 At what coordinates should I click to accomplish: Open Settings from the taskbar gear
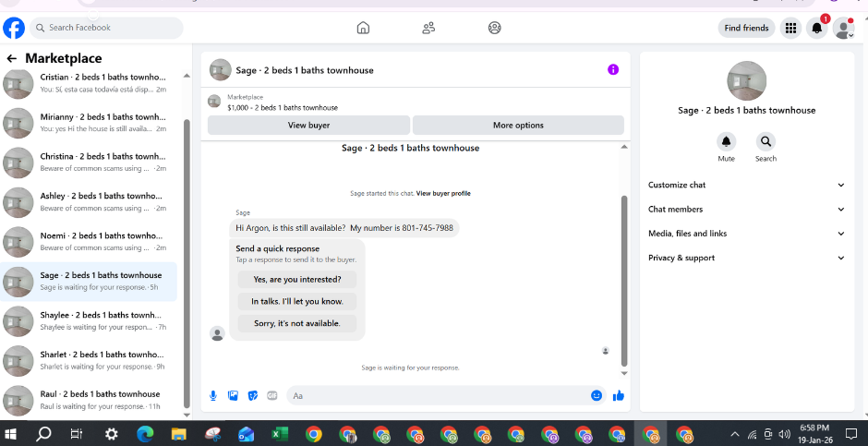tap(111, 434)
